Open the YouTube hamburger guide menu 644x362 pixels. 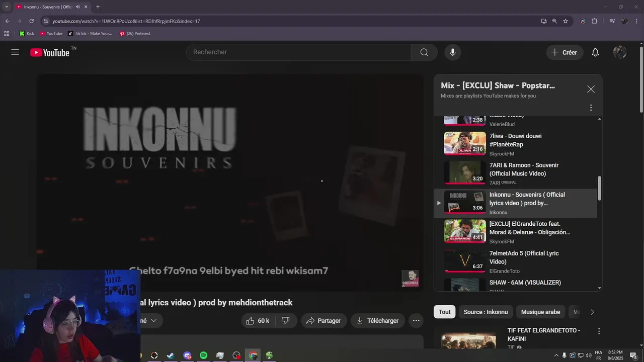15,52
